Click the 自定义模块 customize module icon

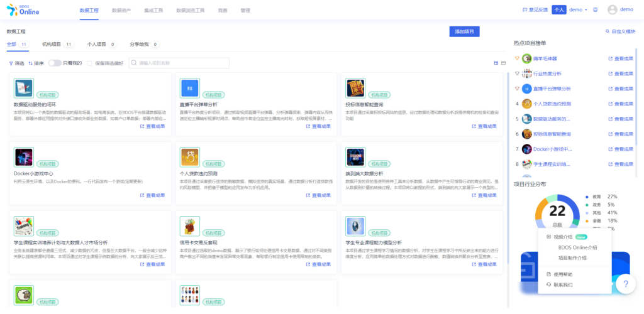click(x=608, y=31)
